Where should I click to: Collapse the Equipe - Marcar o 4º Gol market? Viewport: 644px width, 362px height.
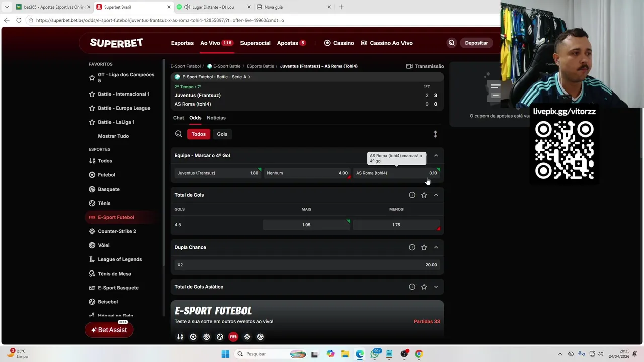point(436,155)
